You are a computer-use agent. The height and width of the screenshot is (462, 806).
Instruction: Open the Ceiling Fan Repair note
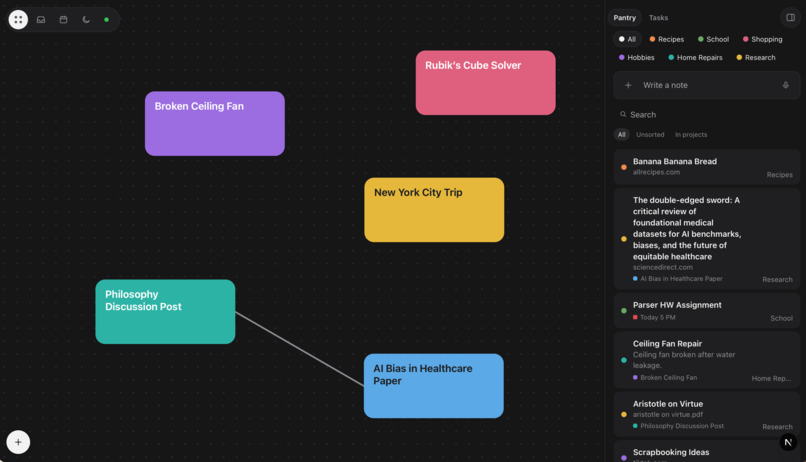click(x=706, y=360)
